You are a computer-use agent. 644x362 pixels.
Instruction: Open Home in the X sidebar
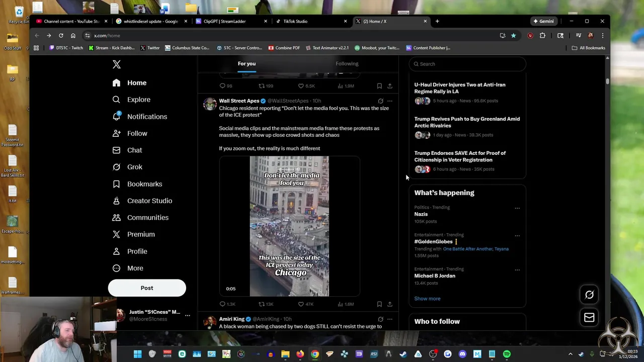(x=130, y=83)
